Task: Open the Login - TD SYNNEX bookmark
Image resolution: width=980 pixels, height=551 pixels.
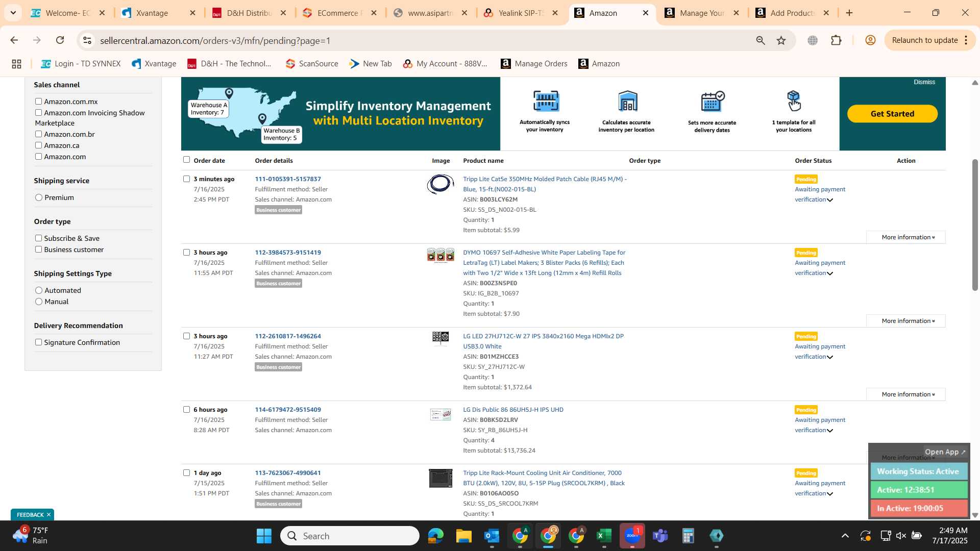Action: [x=81, y=64]
